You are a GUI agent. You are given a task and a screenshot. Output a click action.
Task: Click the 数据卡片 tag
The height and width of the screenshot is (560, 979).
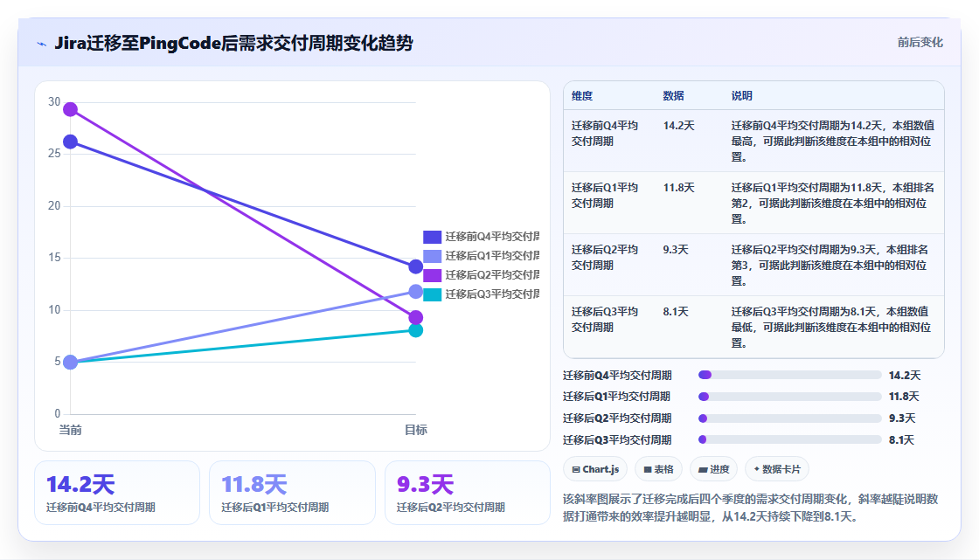(777, 469)
